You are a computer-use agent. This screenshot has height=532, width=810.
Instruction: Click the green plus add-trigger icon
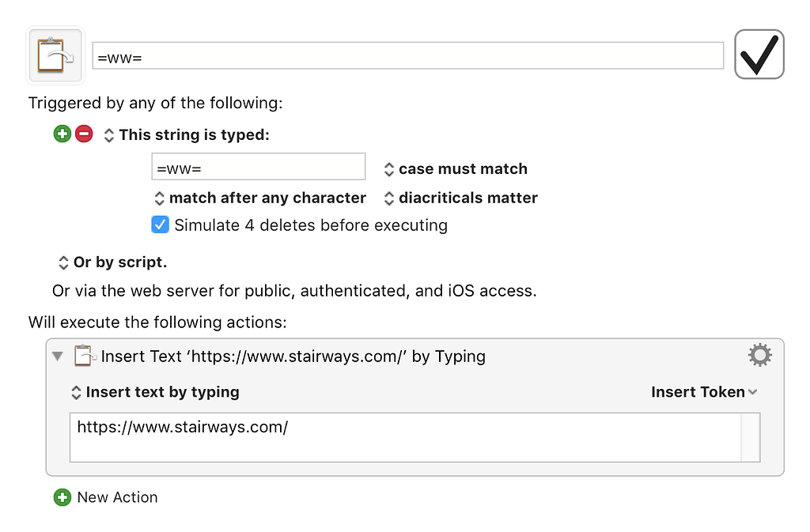[x=62, y=134]
